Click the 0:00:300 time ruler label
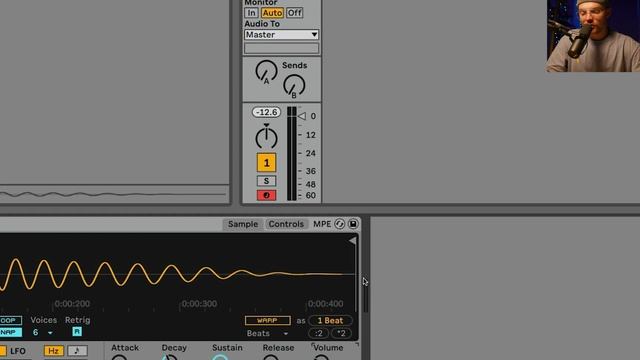Image resolution: width=640 pixels, height=360 pixels. 199,304
